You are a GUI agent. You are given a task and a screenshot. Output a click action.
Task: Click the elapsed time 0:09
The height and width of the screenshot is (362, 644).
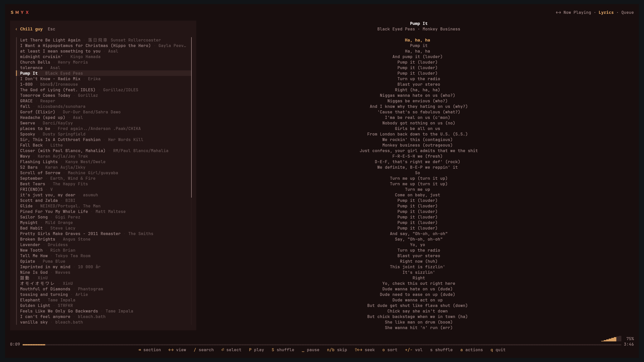(15, 344)
